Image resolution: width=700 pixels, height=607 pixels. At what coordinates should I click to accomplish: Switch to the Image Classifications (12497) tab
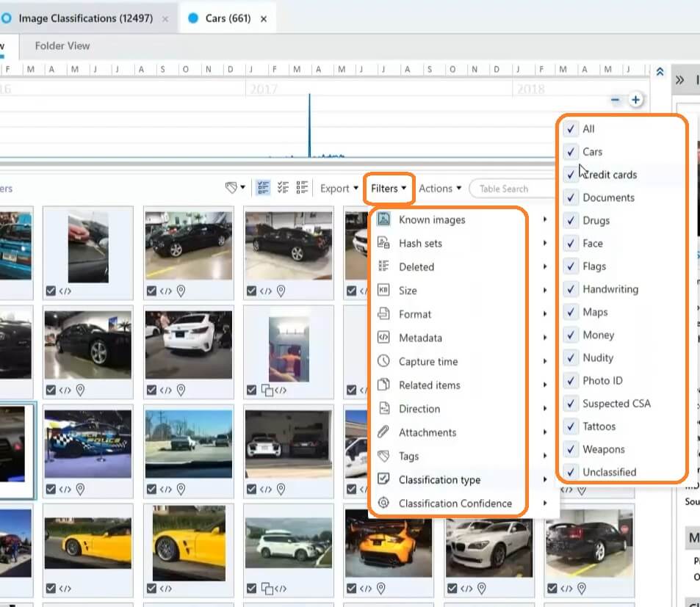point(85,18)
